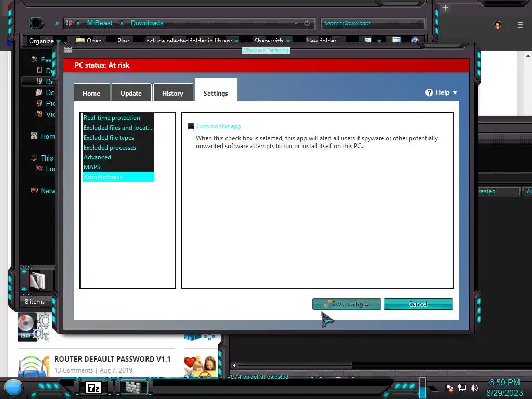Click the ISO gear thumbnail on webpage
Viewport: 532px width, 399px height.
[x=34, y=327]
